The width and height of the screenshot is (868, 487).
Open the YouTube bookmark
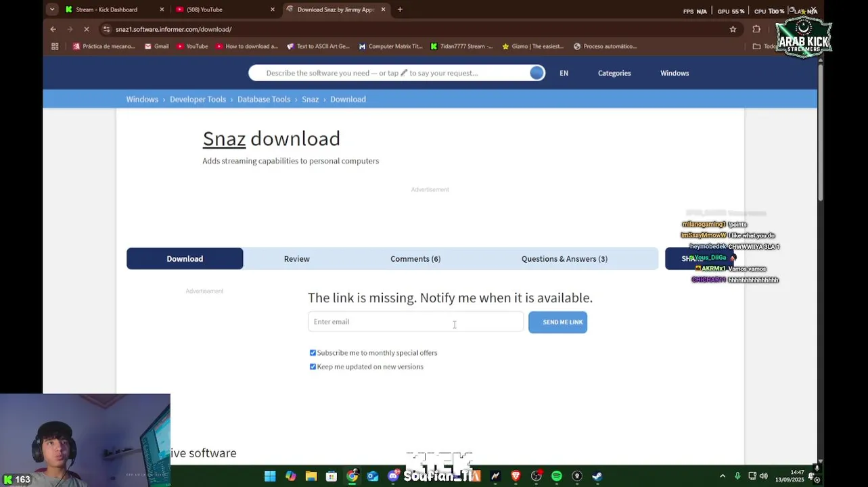pos(192,46)
